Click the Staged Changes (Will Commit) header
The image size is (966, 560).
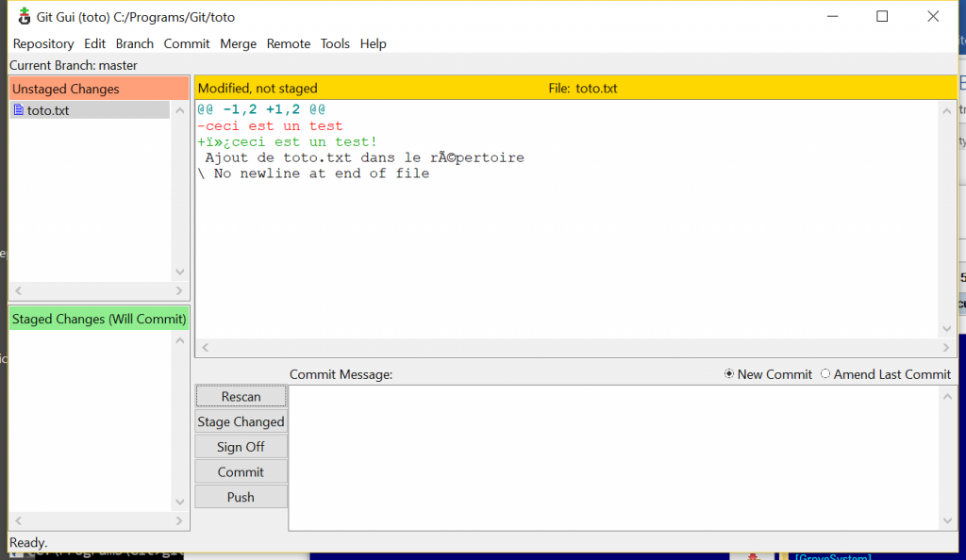point(98,319)
